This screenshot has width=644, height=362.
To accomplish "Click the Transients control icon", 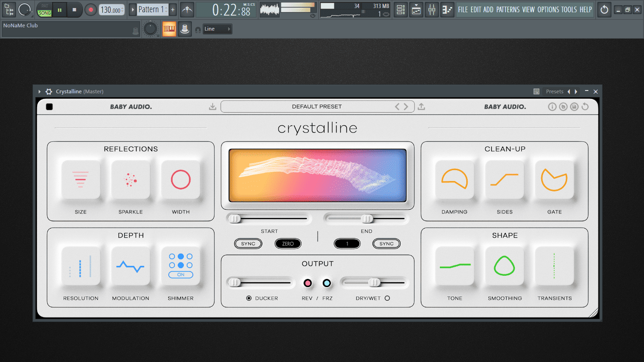I will tap(554, 266).
